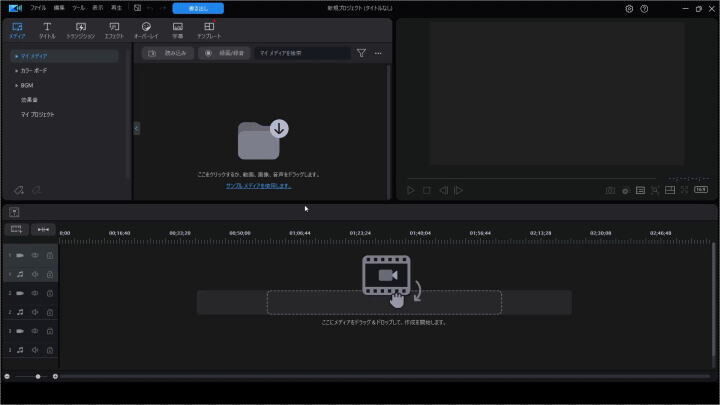This screenshot has width=720, height=405.
Task: Open settings via the gear icon
Action: click(629, 9)
